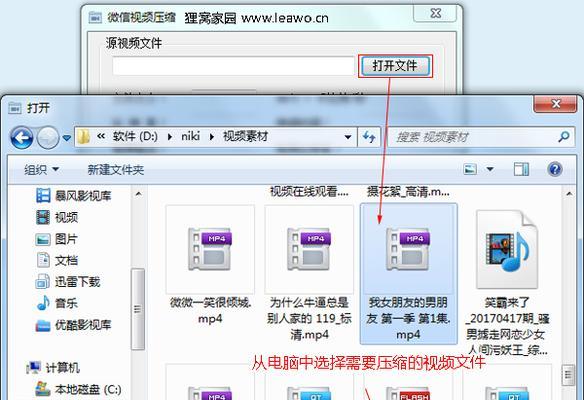Open the help question mark icon
This screenshot has width=584, height=400.
pyautogui.click(x=555, y=169)
